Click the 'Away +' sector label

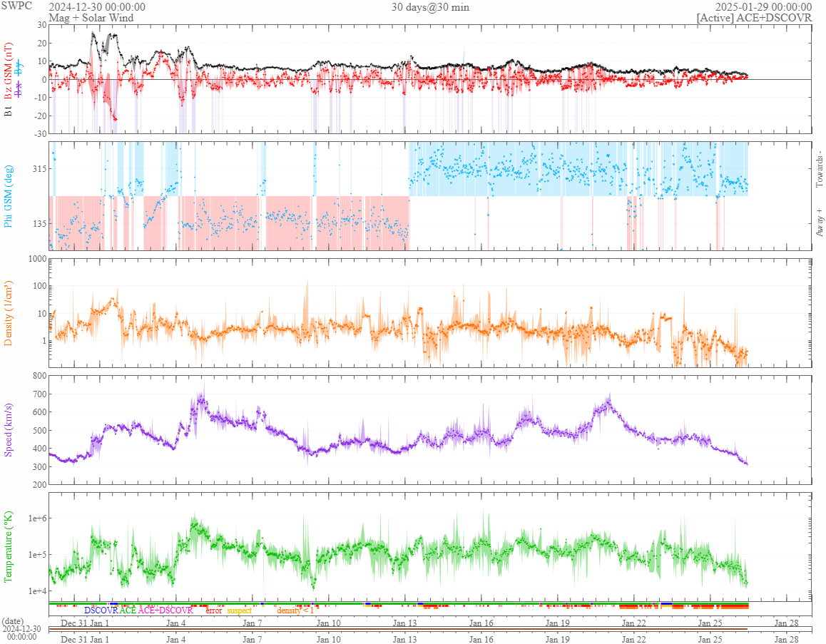click(819, 223)
